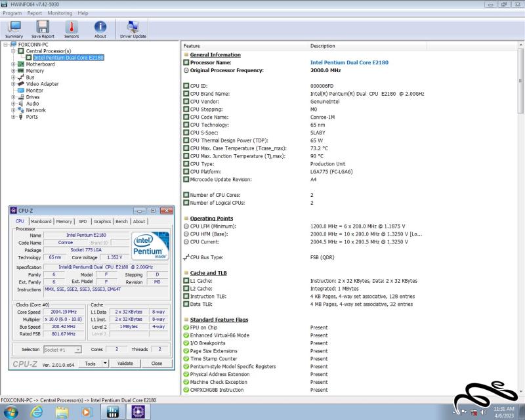This screenshot has width=525, height=420.
Task: Click the CPU-Z Close button
Action: [x=157, y=364]
